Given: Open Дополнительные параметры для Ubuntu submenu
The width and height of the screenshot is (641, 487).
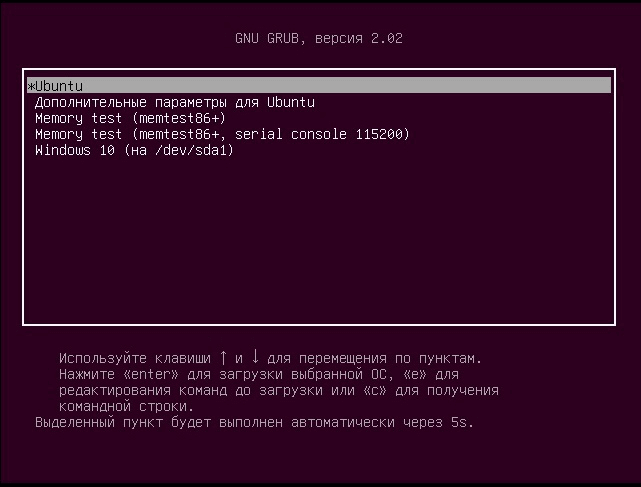Looking at the screenshot, I should click(x=175, y=102).
